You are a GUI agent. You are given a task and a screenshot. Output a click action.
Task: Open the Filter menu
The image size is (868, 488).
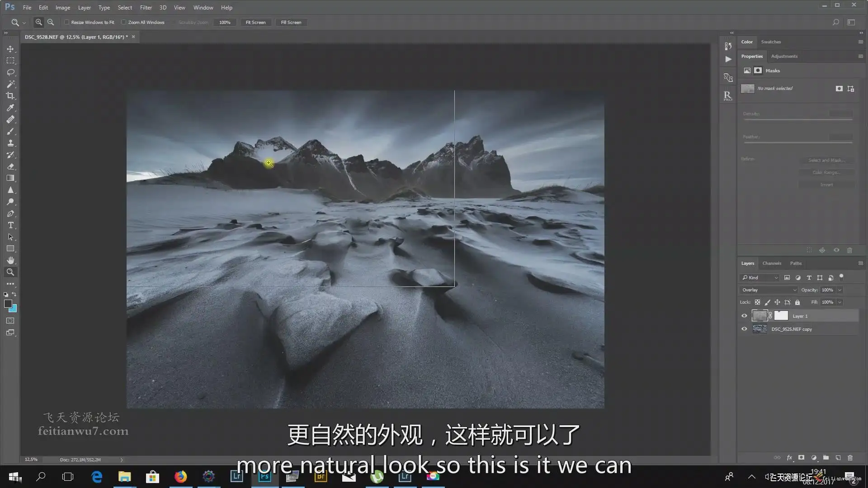[x=146, y=8]
